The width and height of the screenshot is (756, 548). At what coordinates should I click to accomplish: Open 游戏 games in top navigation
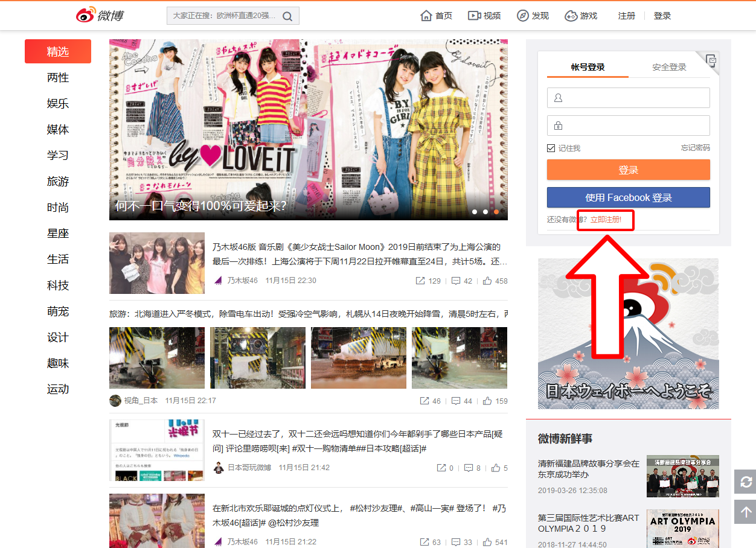coord(581,16)
